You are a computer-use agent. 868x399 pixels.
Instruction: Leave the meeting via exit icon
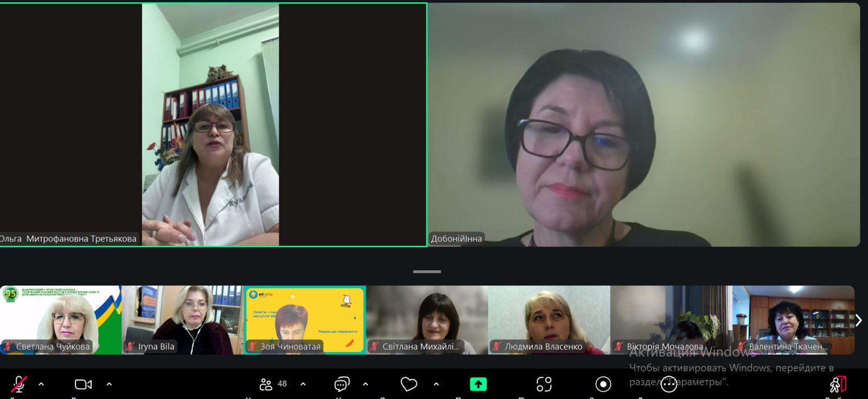point(837,384)
